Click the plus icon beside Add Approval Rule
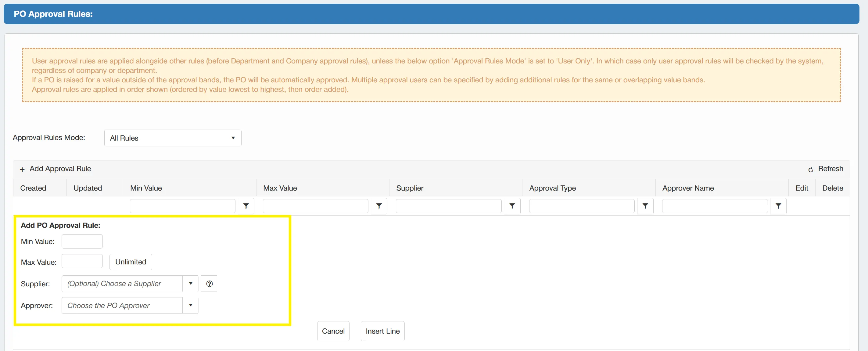 (22, 170)
